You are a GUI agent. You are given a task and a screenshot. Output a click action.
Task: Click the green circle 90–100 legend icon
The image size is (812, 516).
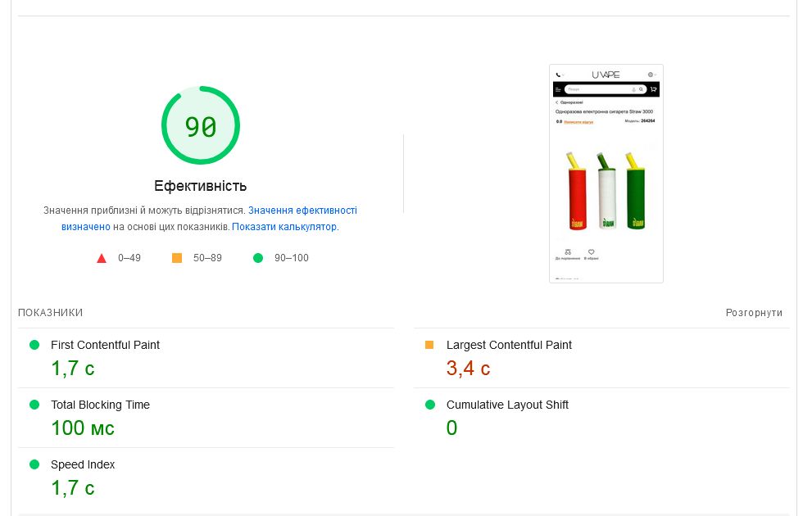pos(258,258)
